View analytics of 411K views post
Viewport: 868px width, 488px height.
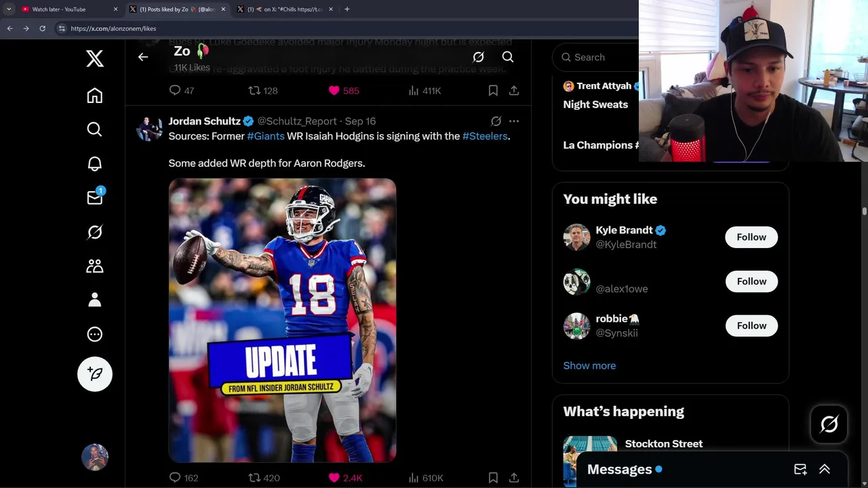tap(425, 90)
